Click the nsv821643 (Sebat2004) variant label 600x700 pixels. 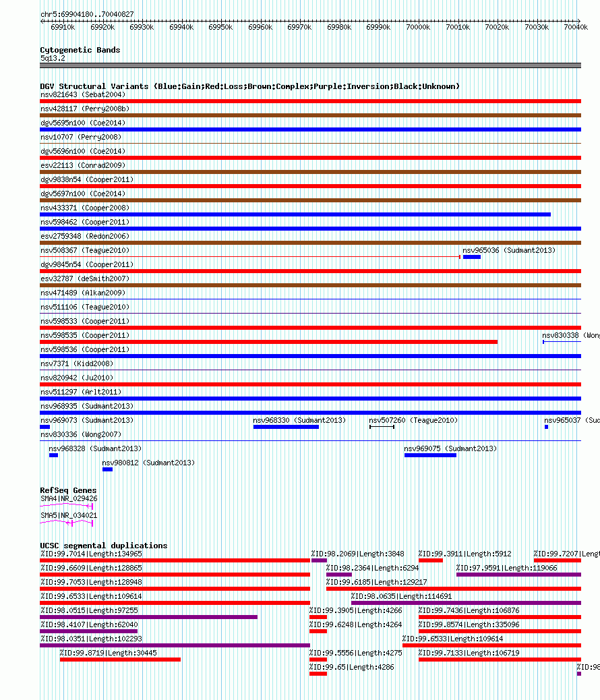[83, 94]
